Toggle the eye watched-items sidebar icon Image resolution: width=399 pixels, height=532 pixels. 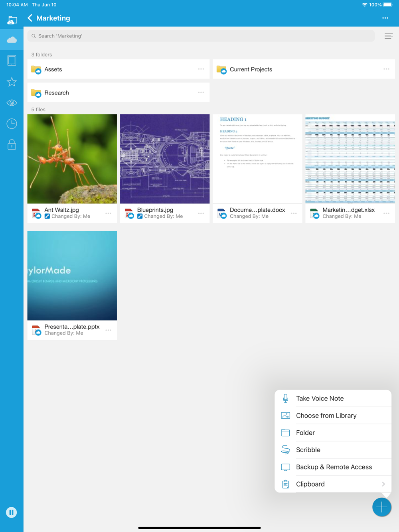point(12,103)
